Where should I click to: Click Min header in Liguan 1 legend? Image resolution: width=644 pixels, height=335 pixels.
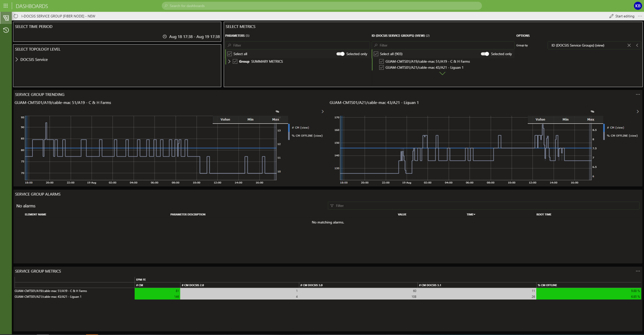pos(566,120)
